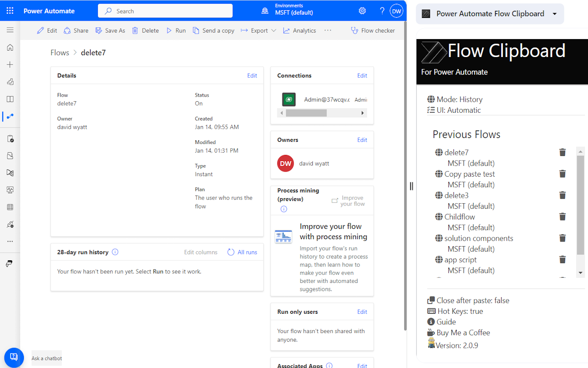Delete the delete7 flow from toolbar

point(145,30)
